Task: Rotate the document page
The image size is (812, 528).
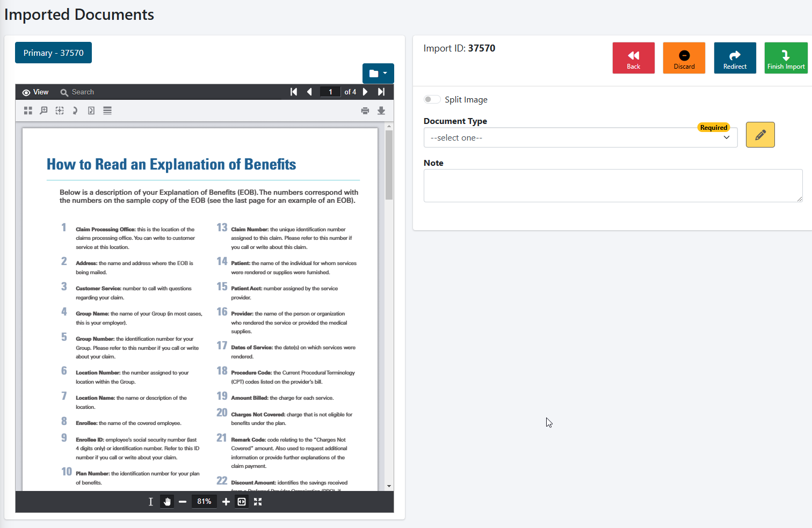Action: click(75, 111)
